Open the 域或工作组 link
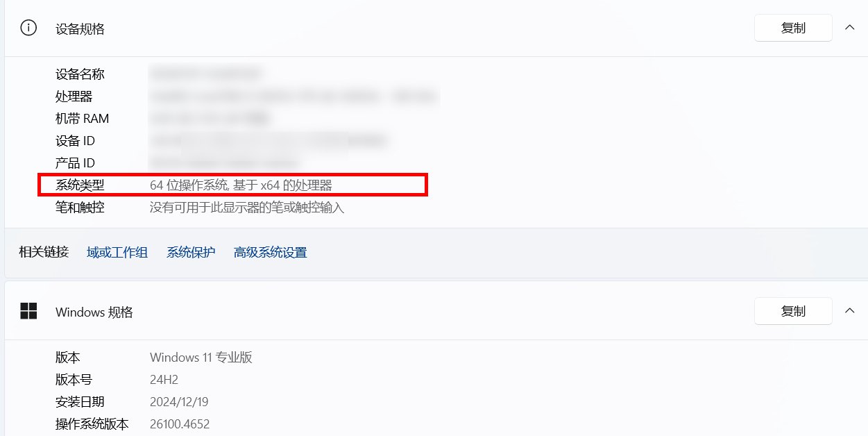Image resolution: width=868 pixels, height=436 pixels. pyautogui.click(x=117, y=253)
